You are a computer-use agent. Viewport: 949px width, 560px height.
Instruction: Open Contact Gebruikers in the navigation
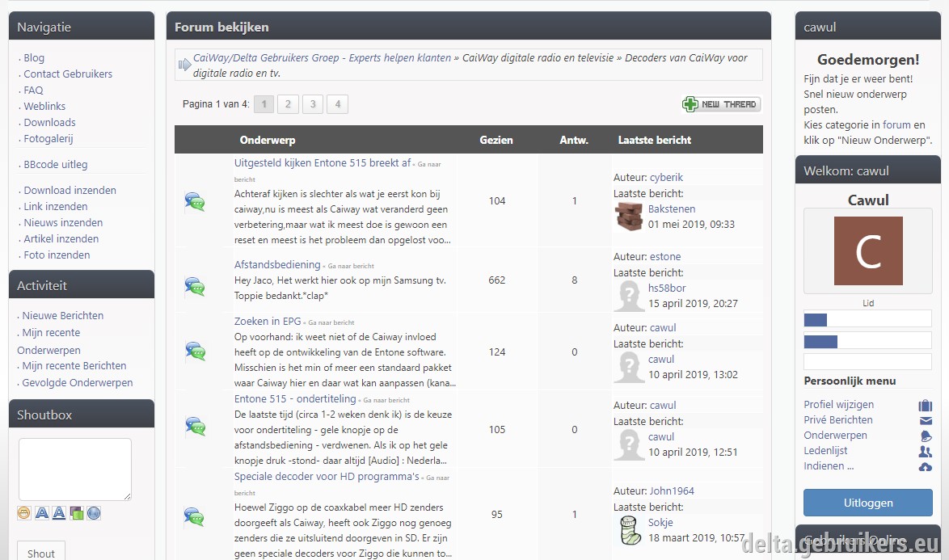point(68,74)
